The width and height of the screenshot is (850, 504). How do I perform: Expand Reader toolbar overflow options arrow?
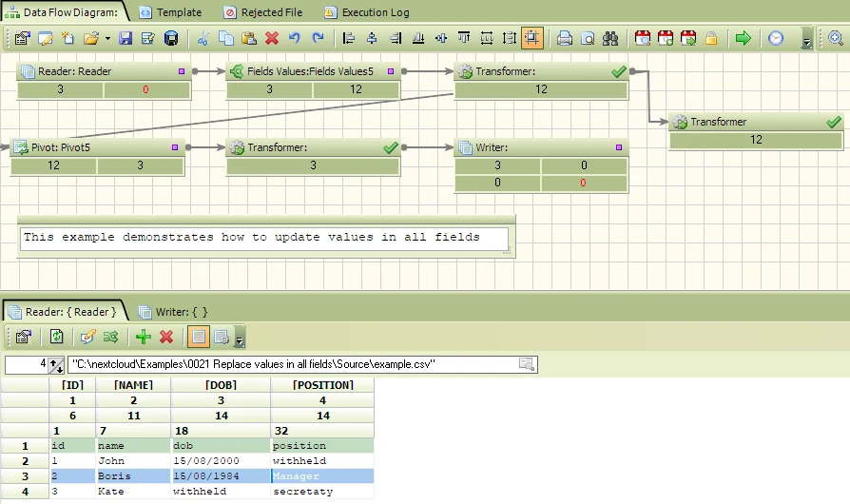[239, 338]
